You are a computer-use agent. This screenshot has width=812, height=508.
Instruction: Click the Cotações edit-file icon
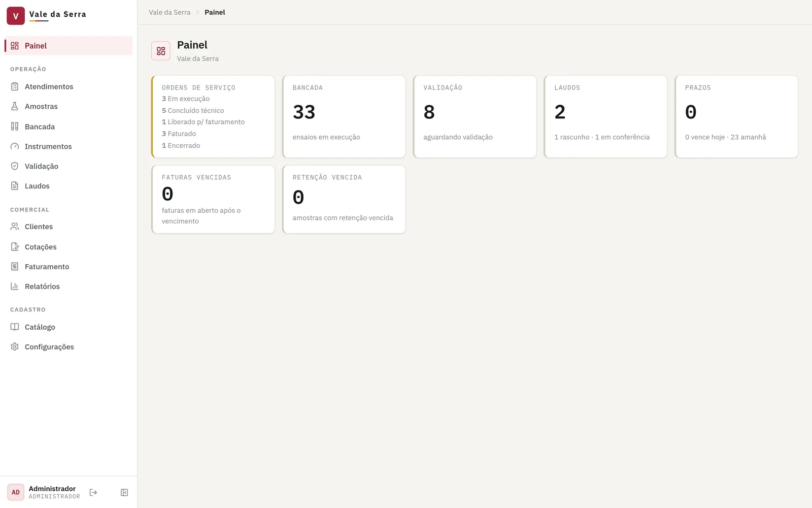15,247
